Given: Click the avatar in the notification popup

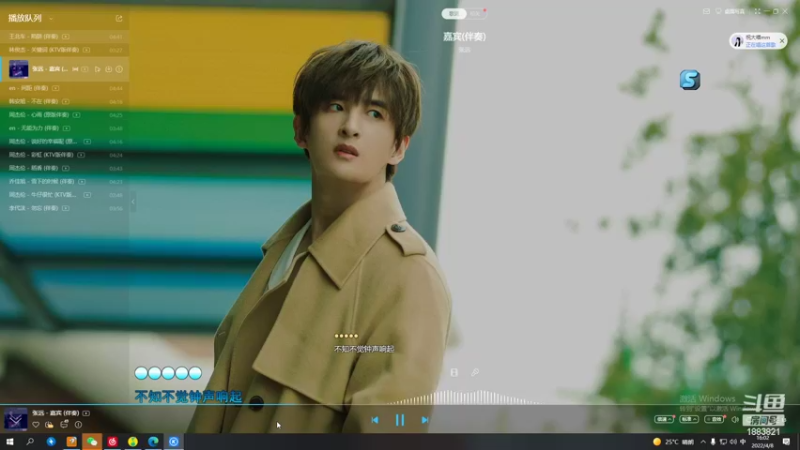Looking at the screenshot, I should click(x=738, y=41).
